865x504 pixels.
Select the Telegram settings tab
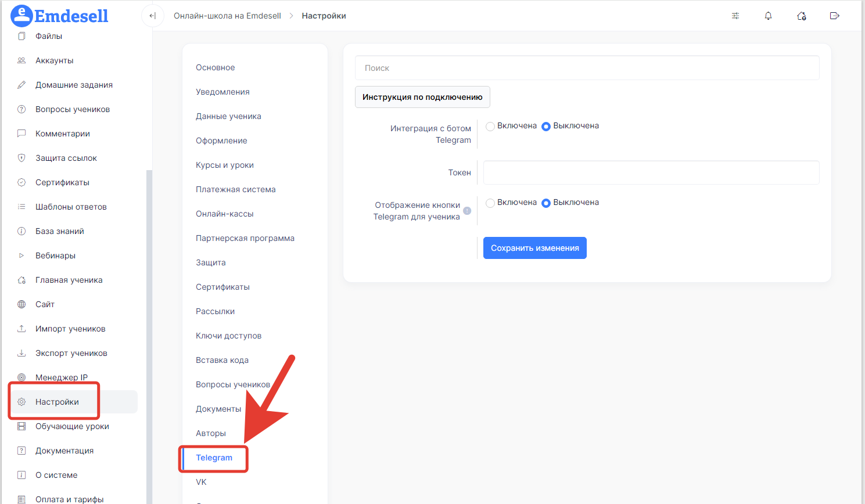tap(214, 458)
